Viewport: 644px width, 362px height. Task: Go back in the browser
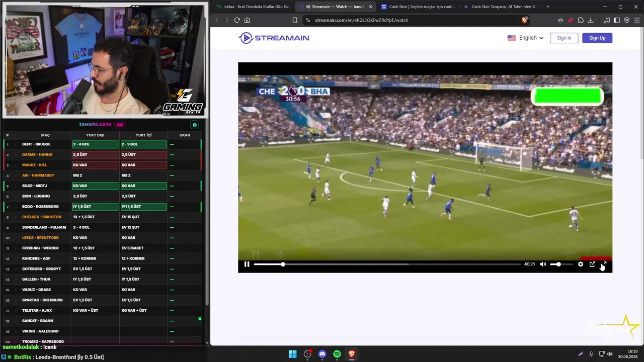coord(217,20)
